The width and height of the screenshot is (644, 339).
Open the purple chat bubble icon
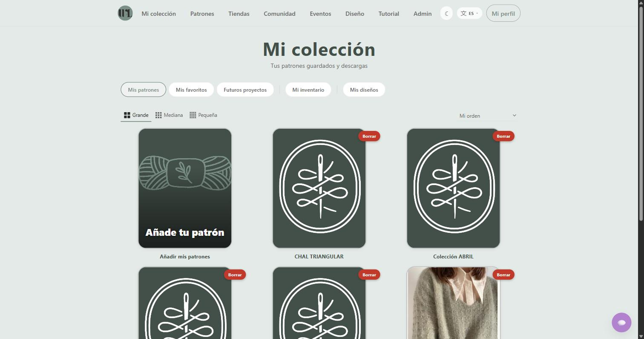coord(621,322)
